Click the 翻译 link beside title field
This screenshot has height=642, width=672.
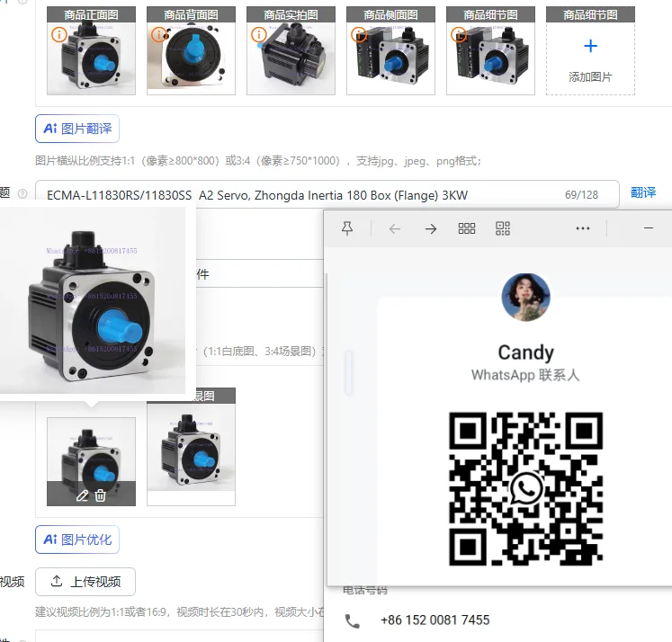[643, 192]
